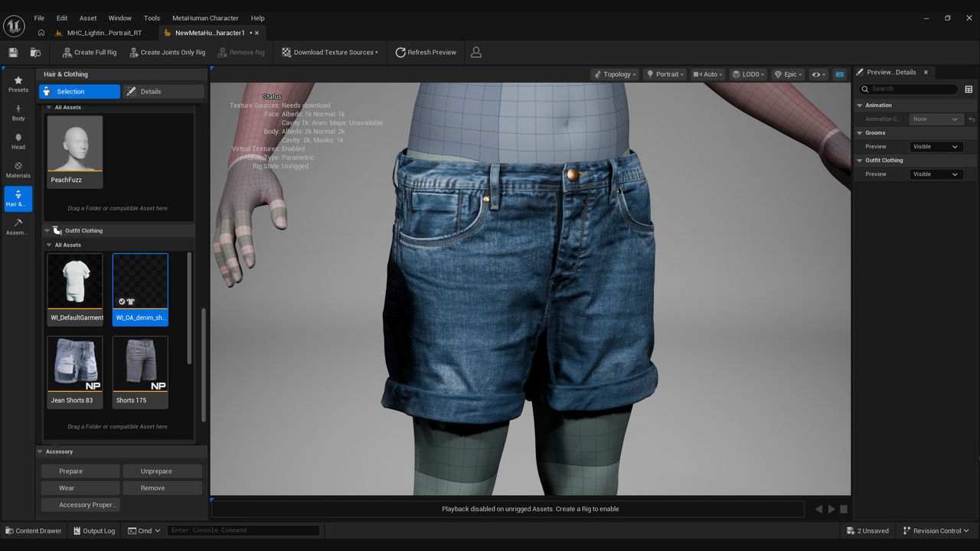The image size is (980, 551).
Task: Collapse the Outfit Clothing details section
Action: coord(860,161)
